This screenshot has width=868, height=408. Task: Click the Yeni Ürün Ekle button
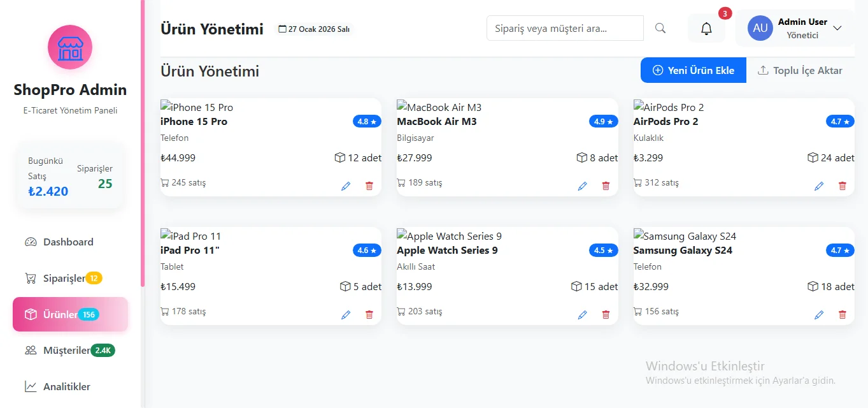693,71
